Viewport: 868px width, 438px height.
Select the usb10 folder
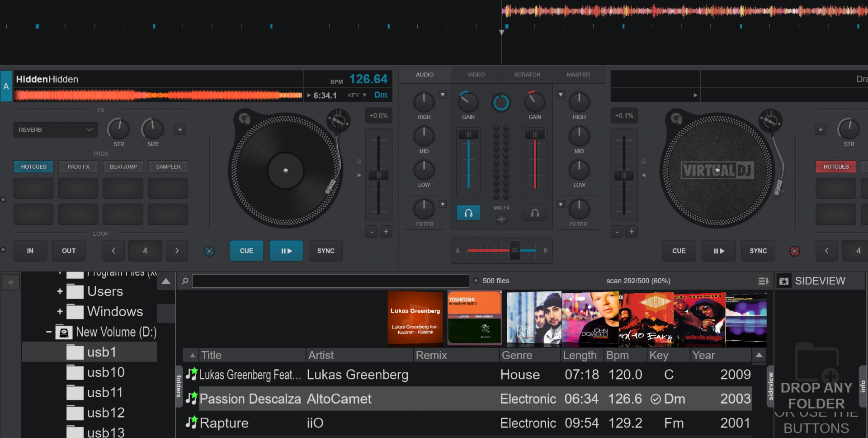point(106,372)
